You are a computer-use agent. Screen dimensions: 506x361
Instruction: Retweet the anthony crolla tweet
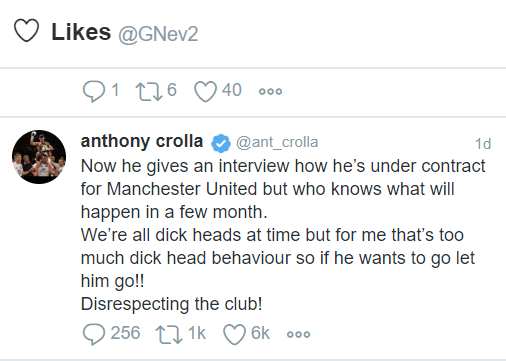point(169,334)
